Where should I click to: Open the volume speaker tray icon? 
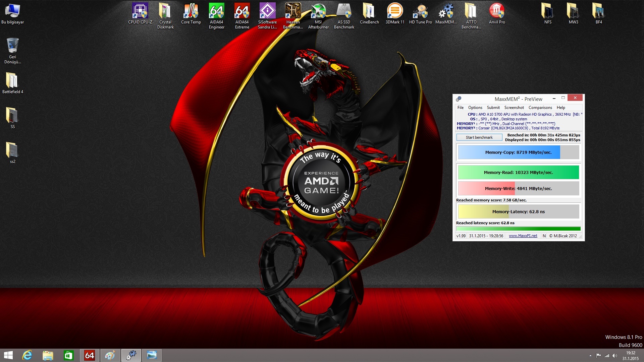pyautogui.click(x=615, y=356)
